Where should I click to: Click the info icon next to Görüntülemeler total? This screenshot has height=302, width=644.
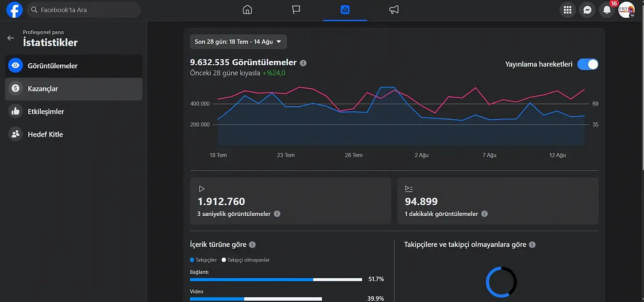[303, 63]
